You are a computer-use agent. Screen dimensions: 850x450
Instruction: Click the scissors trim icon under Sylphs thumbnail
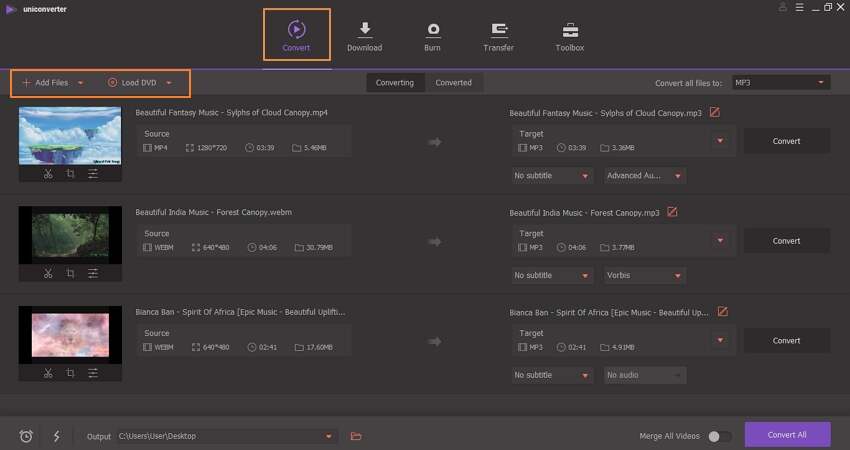[48, 174]
